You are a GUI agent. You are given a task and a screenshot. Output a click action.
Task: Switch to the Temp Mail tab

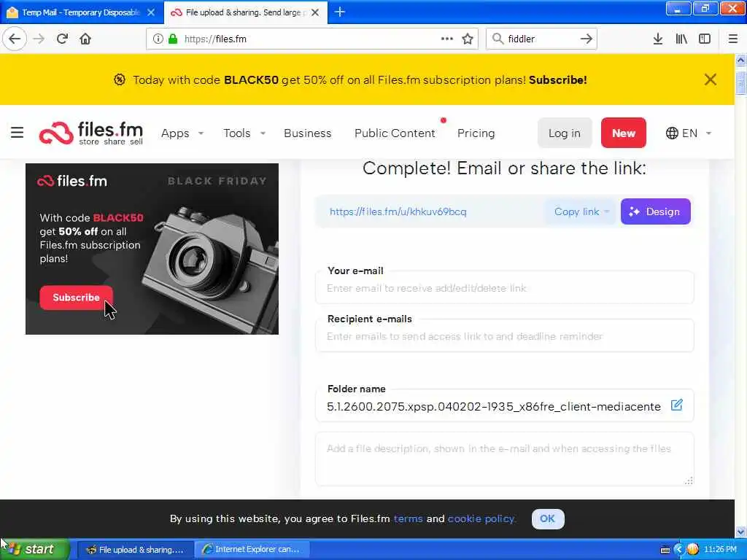pos(80,12)
